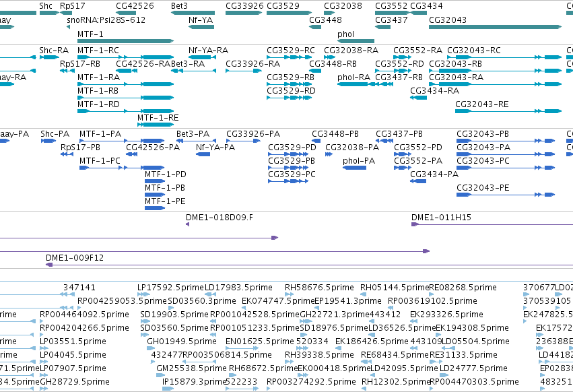Click protein Shc-PA
Image resolution: width=573 pixels, height=392 pixels.
[48, 141]
